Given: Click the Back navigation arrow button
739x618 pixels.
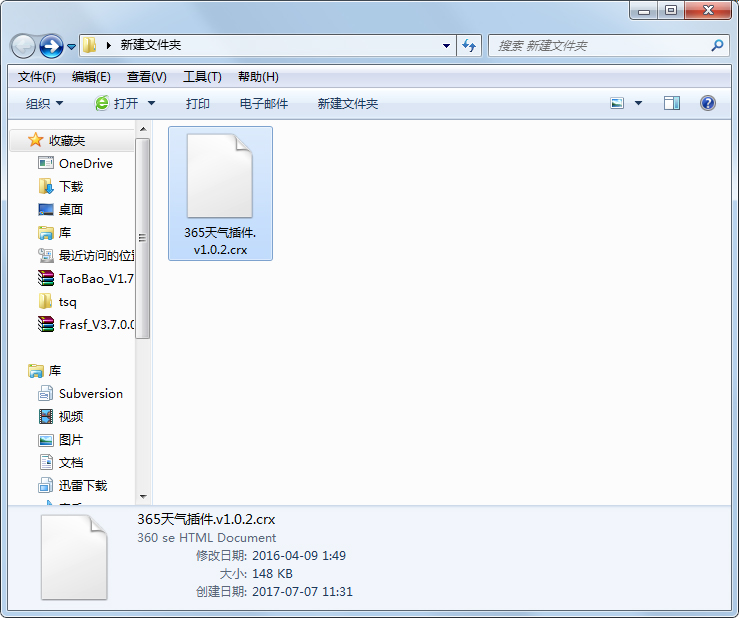Looking at the screenshot, I should tap(24, 46).
